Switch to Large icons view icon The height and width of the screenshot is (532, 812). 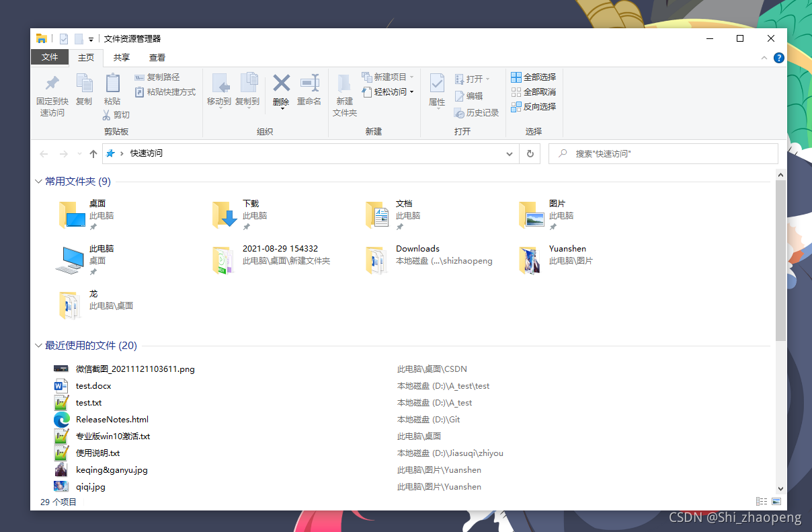click(x=776, y=502)
